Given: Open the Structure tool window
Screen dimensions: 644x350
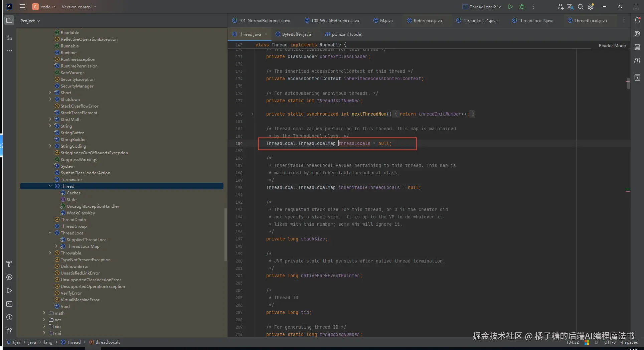Looking at the screenshot, I should coord(9,37).
